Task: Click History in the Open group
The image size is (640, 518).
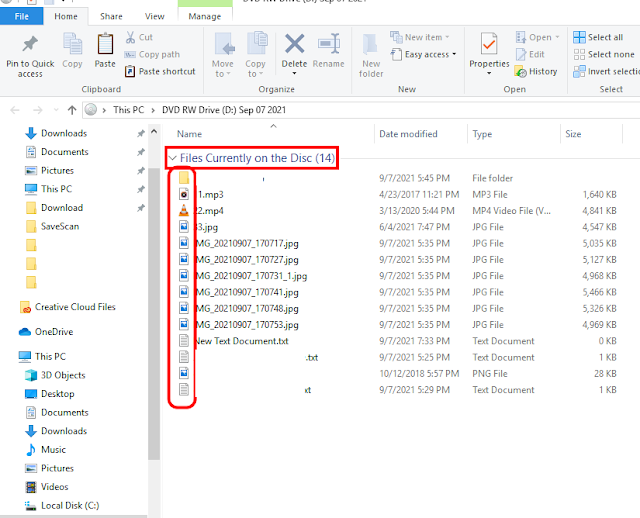Action: click(x=536, y=71)
